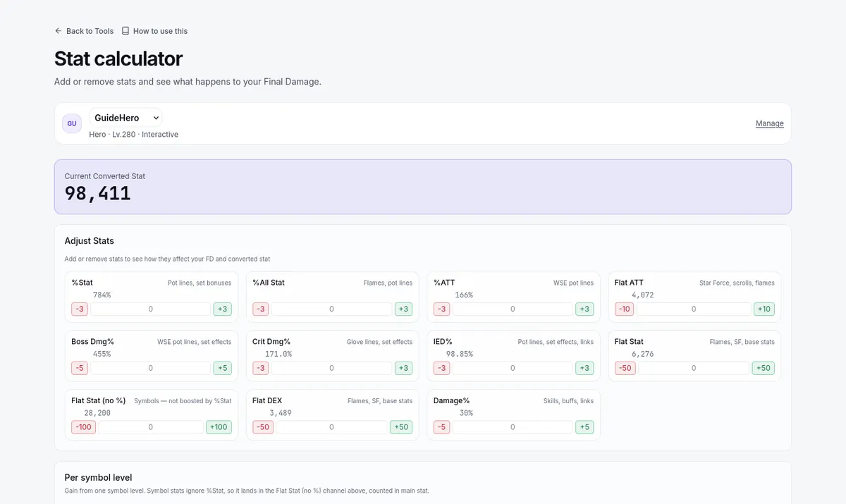The height and width of the screenshot is (504, 846).
Task: Increase %Stat by 3
Action: (x=222, y=309)
